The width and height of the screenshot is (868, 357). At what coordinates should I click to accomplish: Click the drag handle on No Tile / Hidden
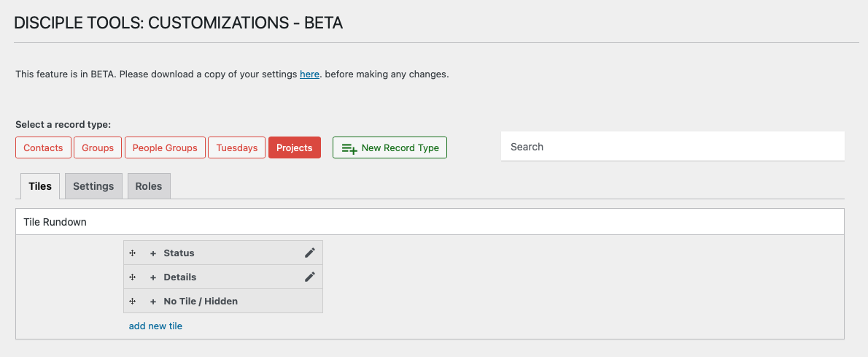(x=133, y=302)
